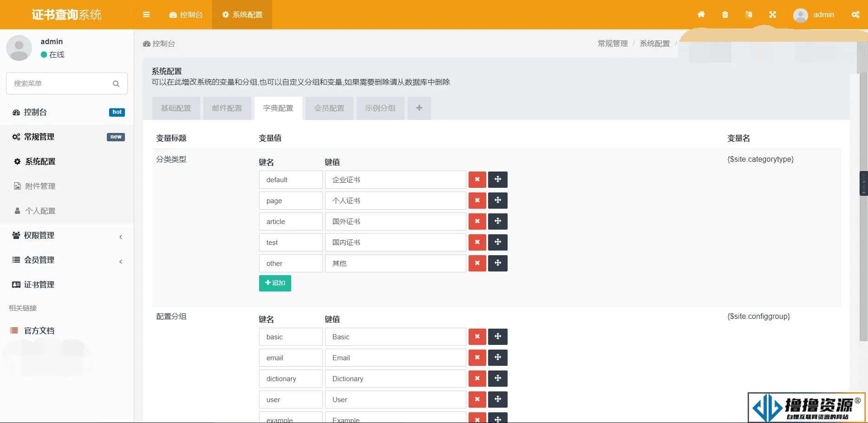This screenshot has width=868, height=423.
Task: Open 系统配置 in the sidebar
Action: (x=67, y=162)
